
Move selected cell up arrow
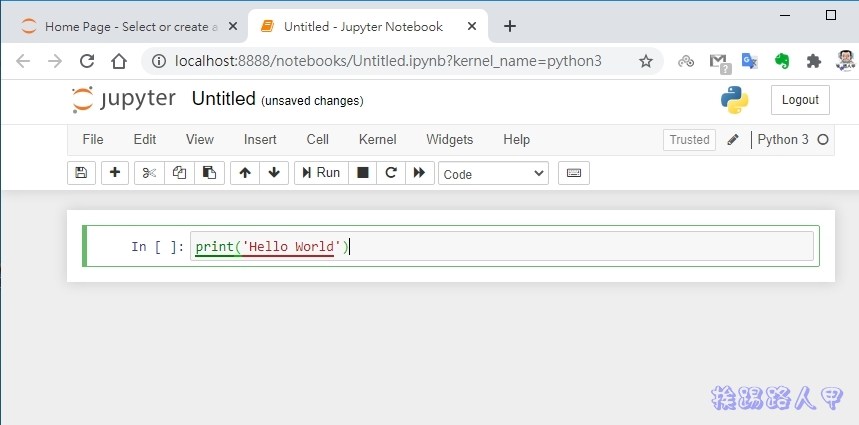[245, 173]
